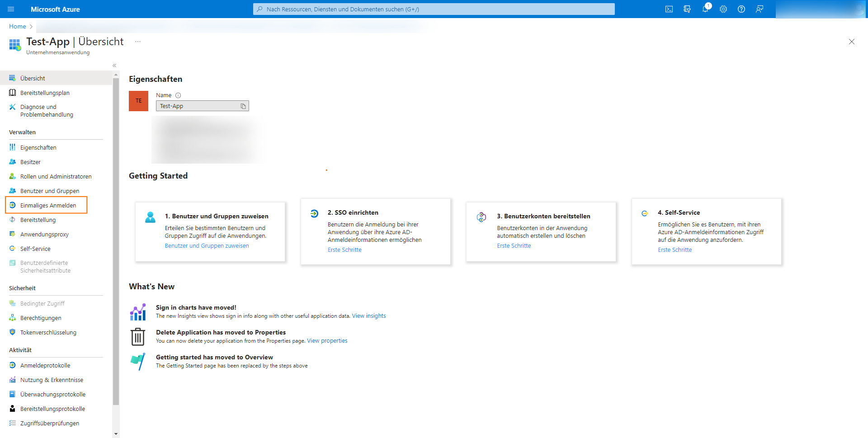
Task: Click the feedback icon
Action: 760,9
